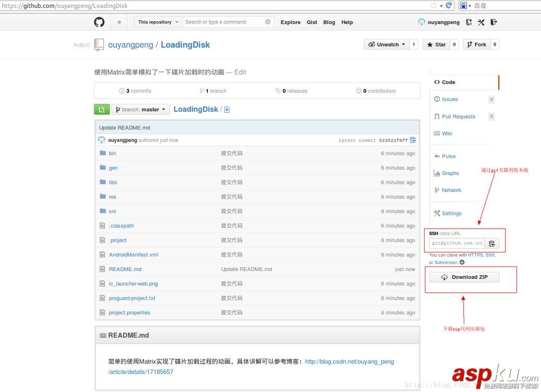
Task: Open account settings tools icon
Action: pyautogui.click(x=481, y=22)
